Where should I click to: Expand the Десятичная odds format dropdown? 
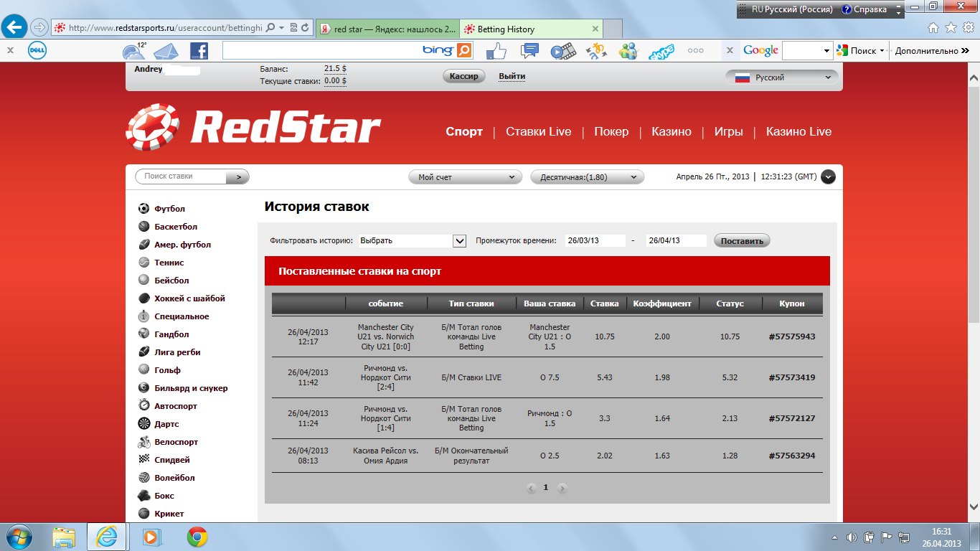tap(587, 177)
